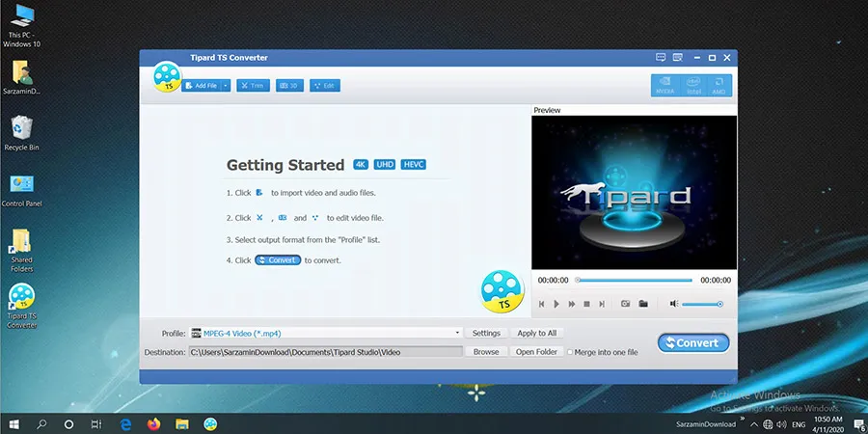Toggle Intel hardware acceleration
The width and height of the screenshot is (868, 434).
(693, 86)
